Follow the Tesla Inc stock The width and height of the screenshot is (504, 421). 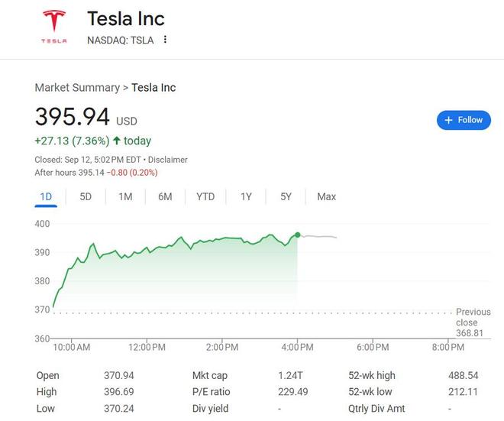click(464, 120)
